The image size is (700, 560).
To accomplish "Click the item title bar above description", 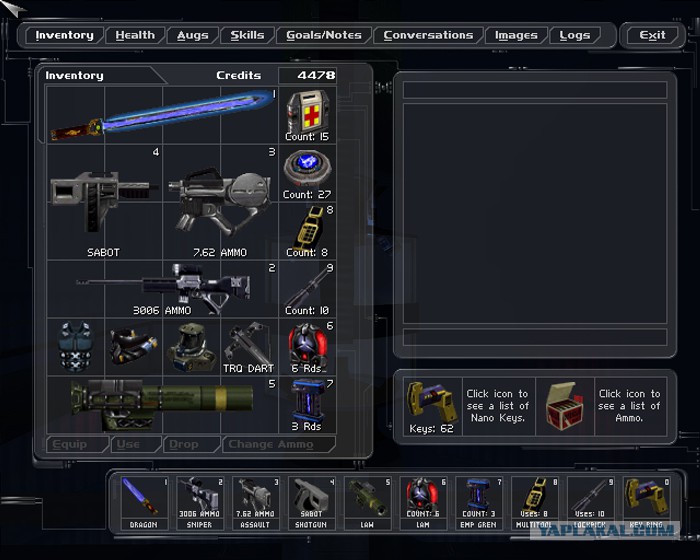I will (535, 90).
